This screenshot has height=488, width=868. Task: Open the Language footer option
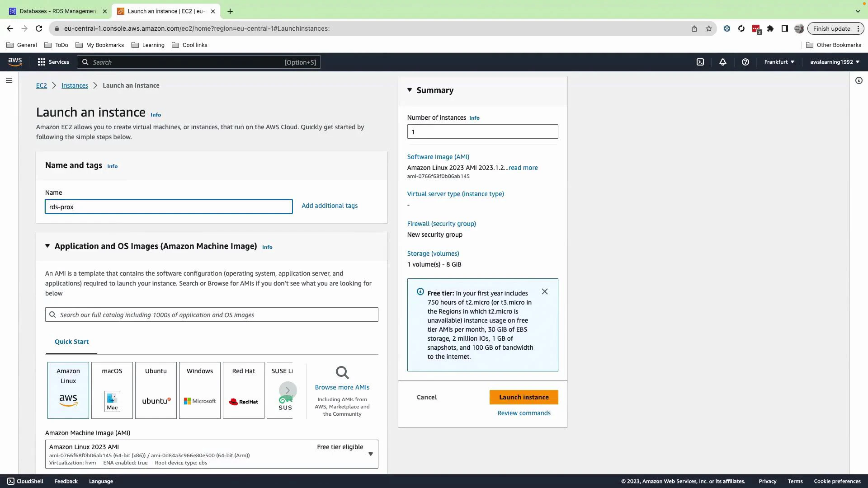101,481
